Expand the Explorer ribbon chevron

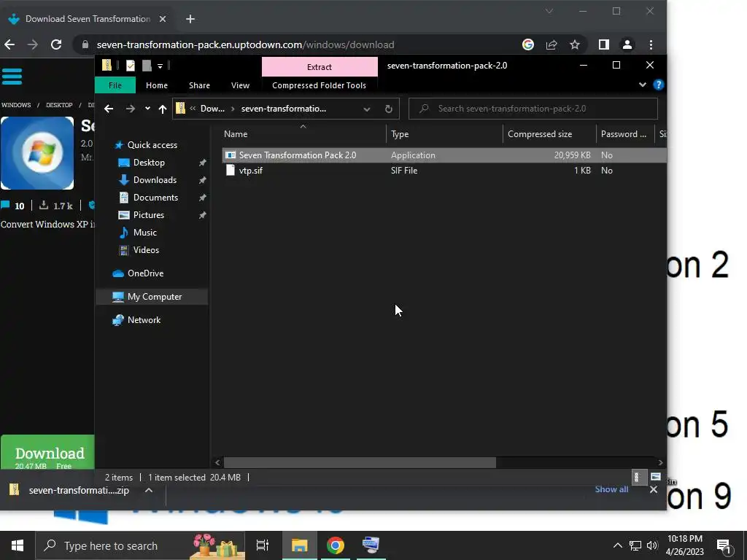(x=642, y=85)
